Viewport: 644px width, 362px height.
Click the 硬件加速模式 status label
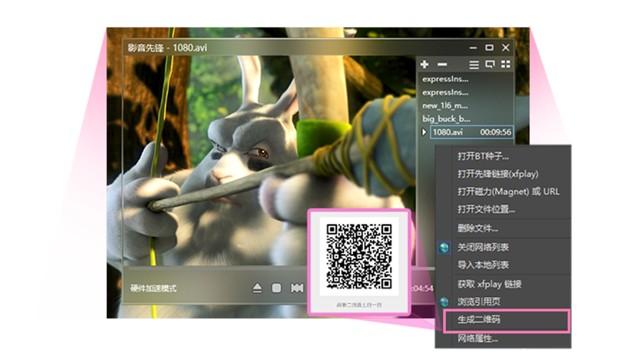153,289
